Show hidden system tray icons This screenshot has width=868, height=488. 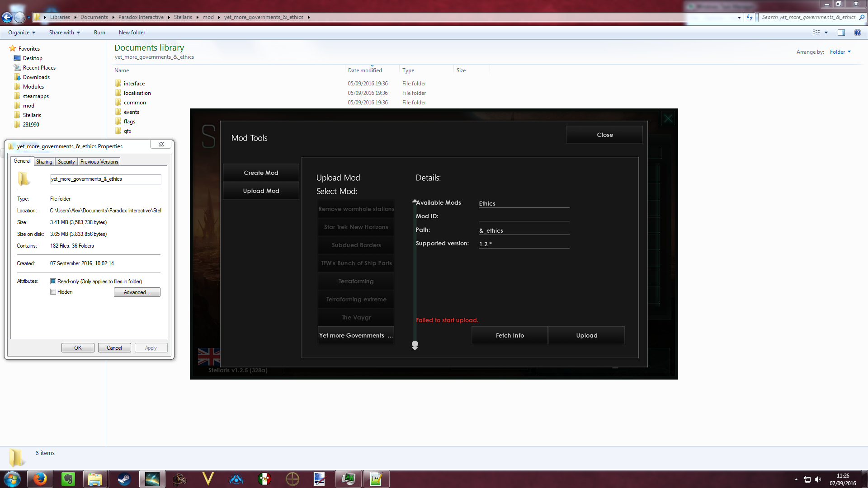[x=796, y=479]
